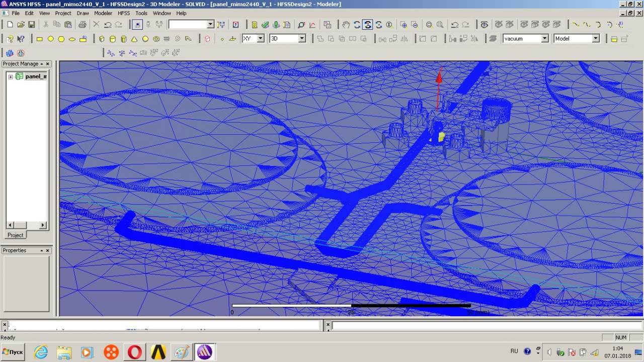Toggle the show/hide objects eye icon

click(x=484, y=25)
